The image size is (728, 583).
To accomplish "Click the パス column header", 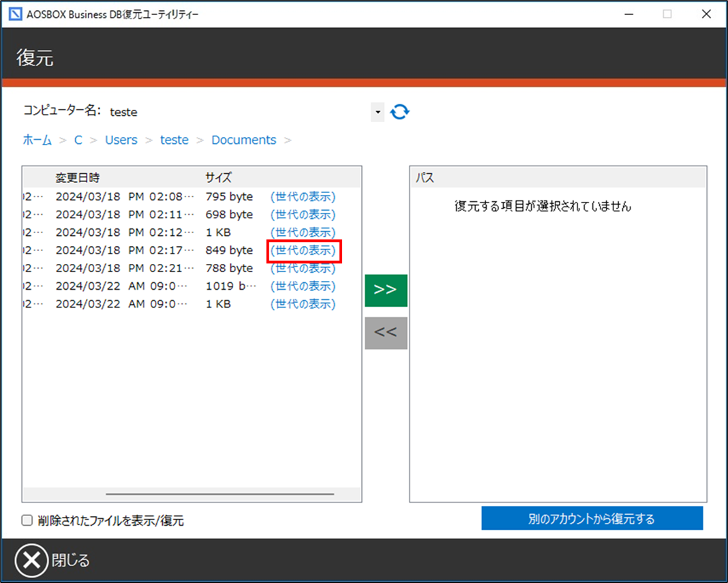I will coord(425,177).
